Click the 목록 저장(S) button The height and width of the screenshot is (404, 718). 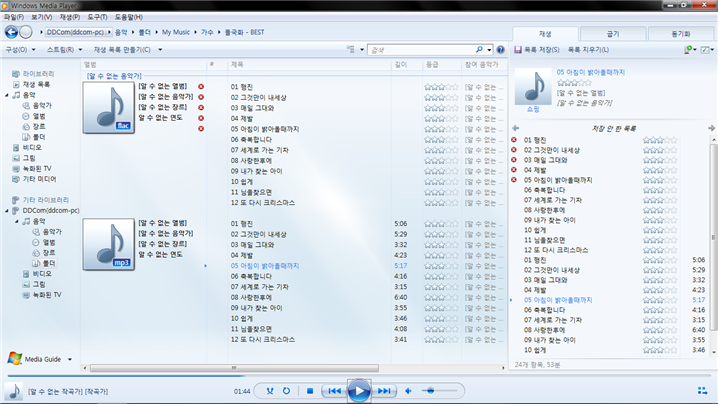[536, 49]
